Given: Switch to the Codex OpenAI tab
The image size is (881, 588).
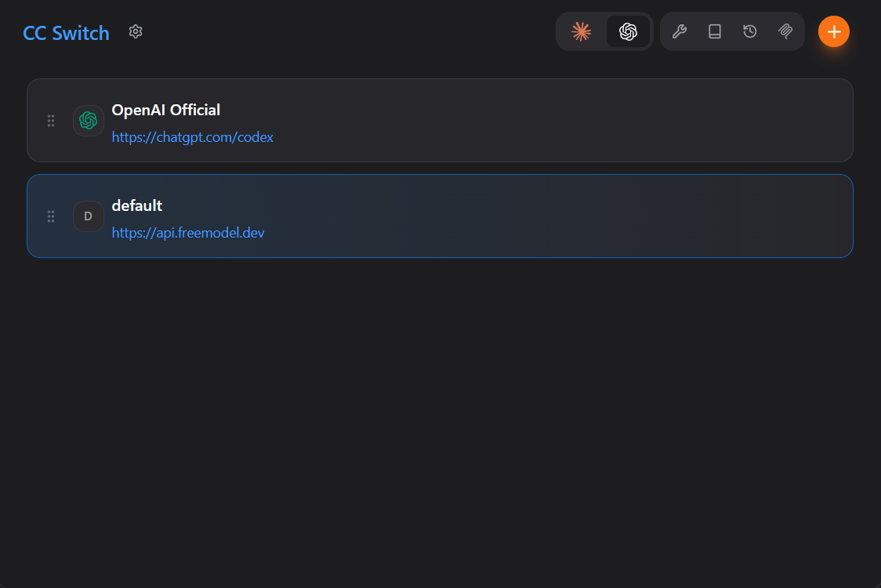Looking at the screenshot, I should click(628, 31).
